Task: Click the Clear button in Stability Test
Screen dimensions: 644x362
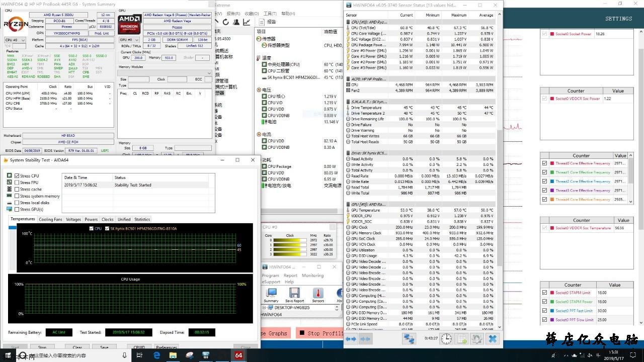Action: [x=77, y=347]
